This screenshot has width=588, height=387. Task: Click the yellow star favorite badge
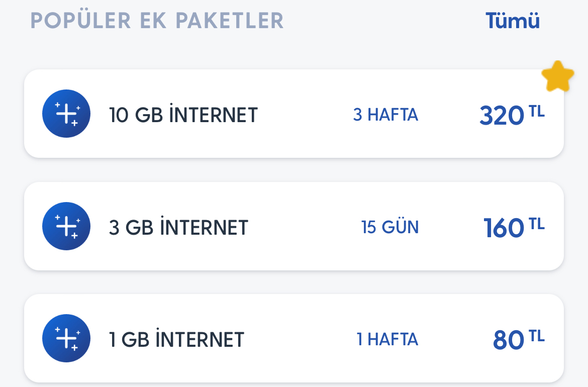click(558, 76)
